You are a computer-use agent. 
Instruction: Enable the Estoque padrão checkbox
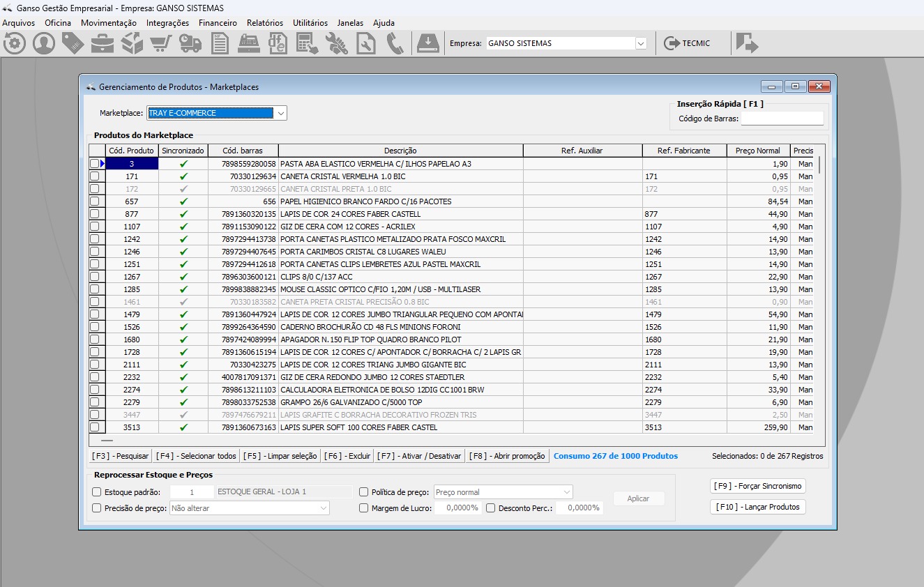97,492
